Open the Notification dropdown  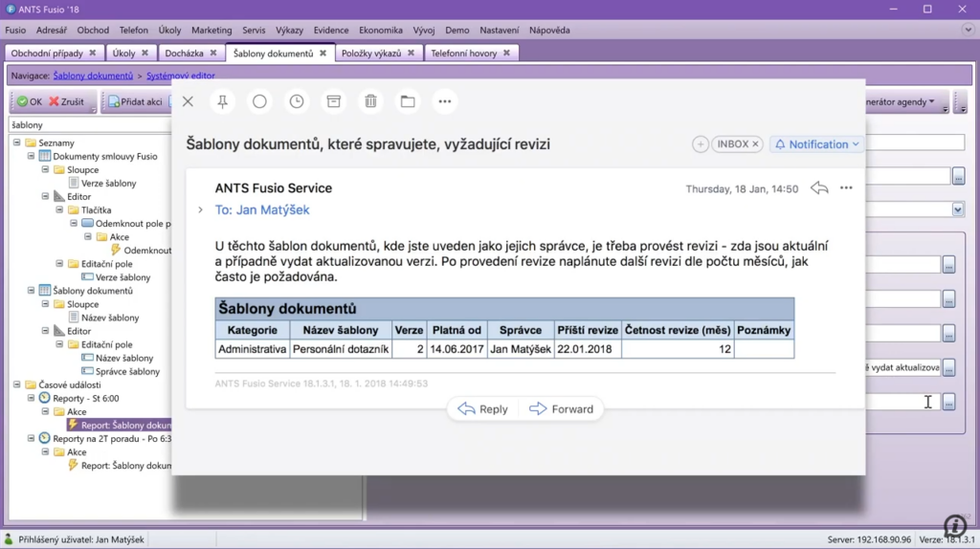point(816,144)
